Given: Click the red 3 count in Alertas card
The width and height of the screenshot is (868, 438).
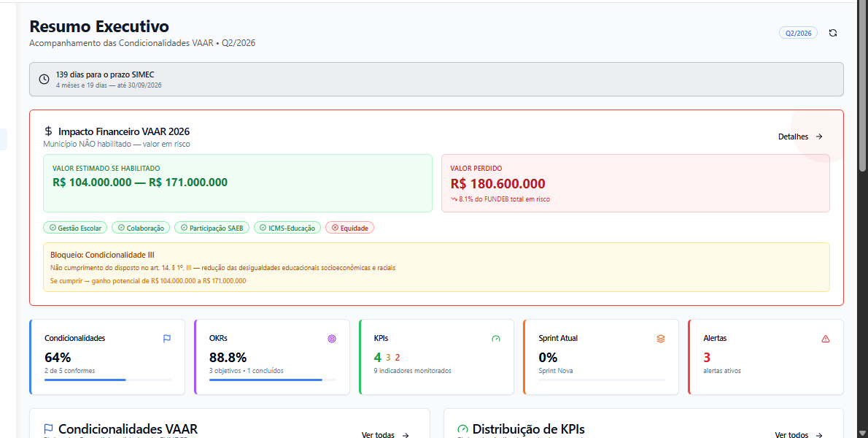Looking at the screenshot, I should click(x=707, y=357).
